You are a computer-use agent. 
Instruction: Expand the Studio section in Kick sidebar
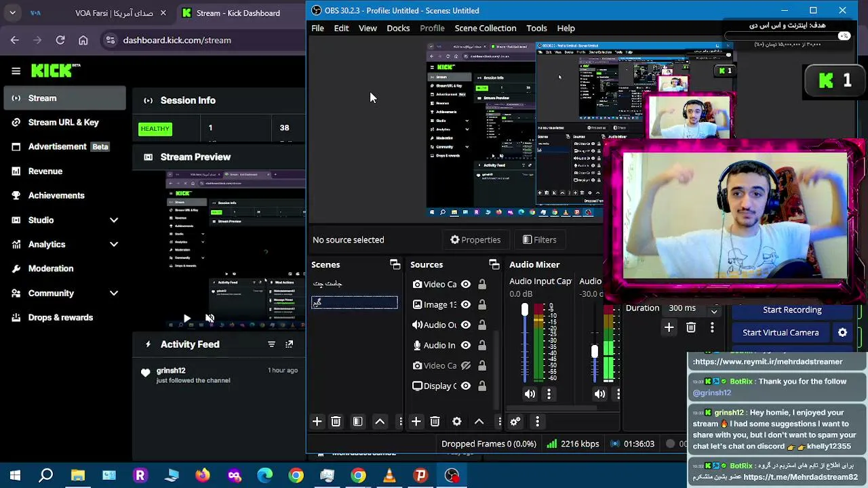click(113, 220)
